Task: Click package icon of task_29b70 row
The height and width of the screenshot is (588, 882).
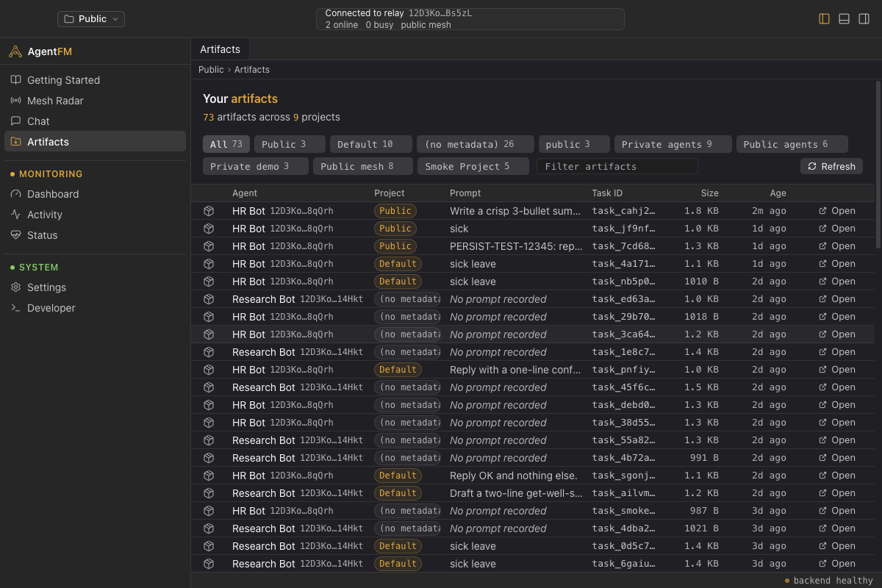Action: (209, 317)
